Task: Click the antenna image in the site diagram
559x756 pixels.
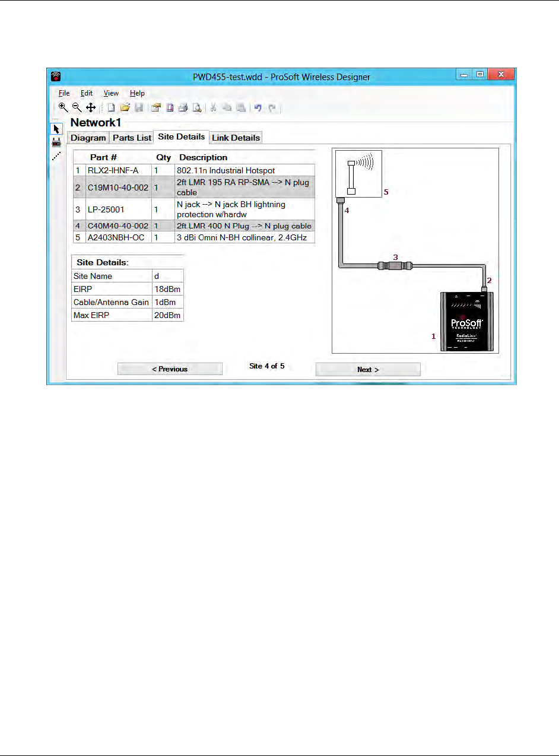Action: click(358, 173)
